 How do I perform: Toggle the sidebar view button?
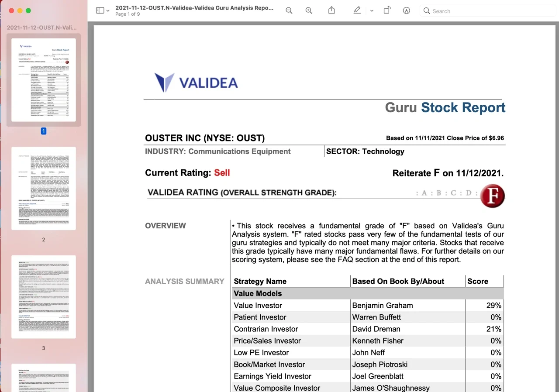[100, 10]
